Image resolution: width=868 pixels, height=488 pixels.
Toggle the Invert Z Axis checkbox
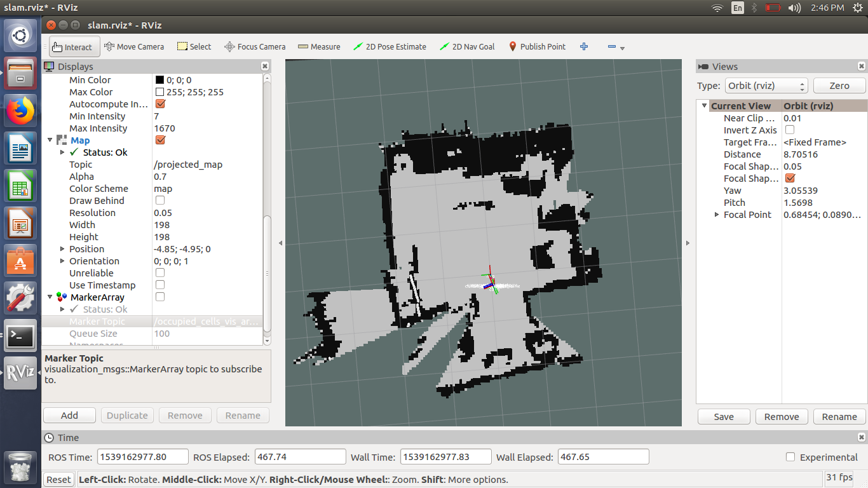point(790,130)
